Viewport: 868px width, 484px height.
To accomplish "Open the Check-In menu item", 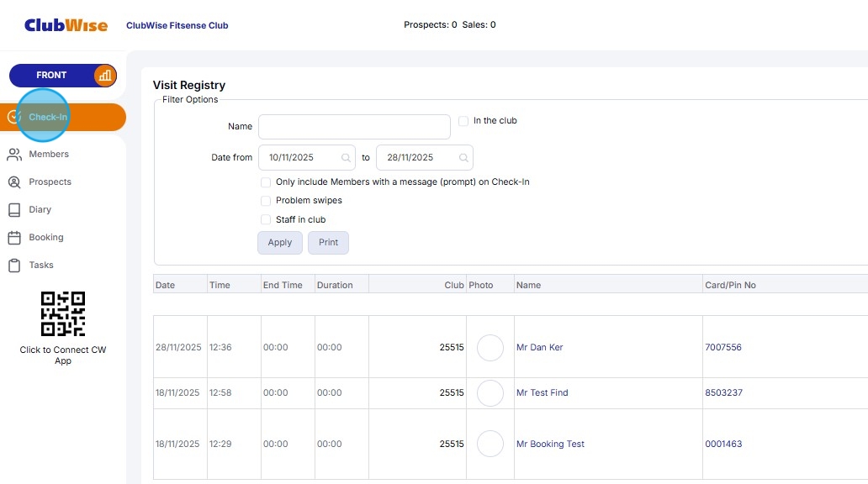I will [63, 118].
